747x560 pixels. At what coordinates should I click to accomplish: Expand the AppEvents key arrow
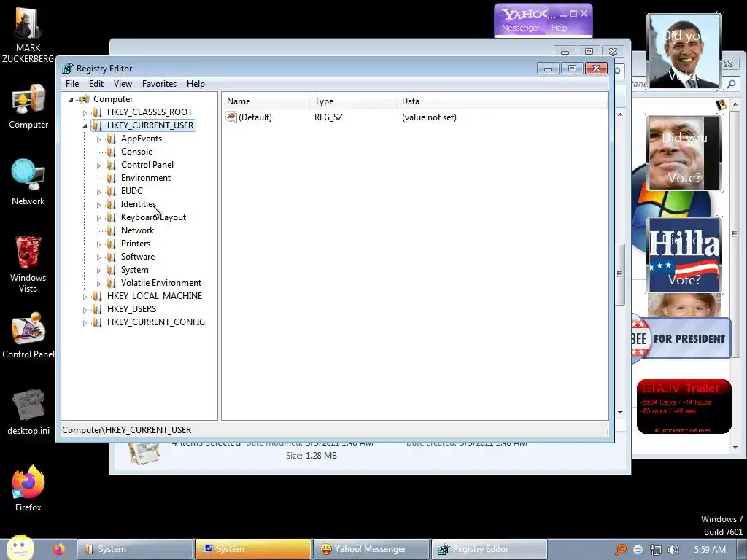(98, 139)
